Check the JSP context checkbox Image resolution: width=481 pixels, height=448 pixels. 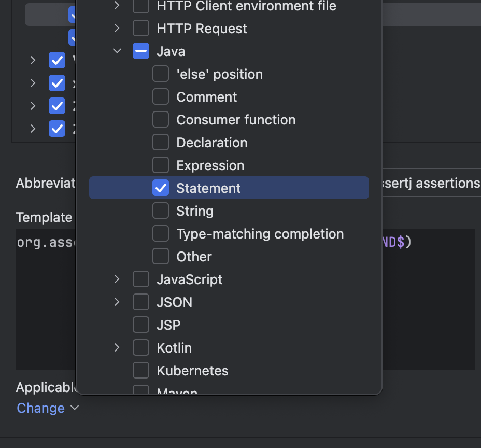pyautogui.click(x=141, y=325)
